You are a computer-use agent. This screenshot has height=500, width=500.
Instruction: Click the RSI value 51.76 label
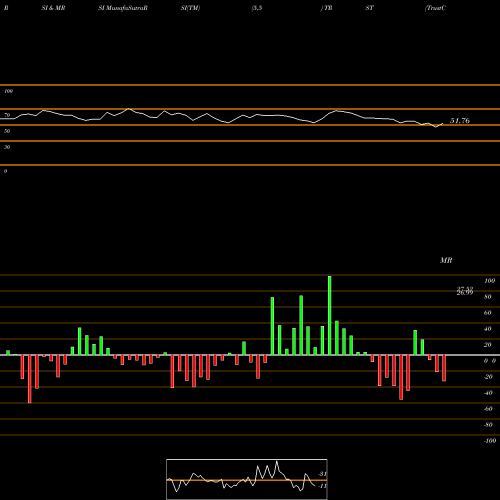(x=460, y=121)
